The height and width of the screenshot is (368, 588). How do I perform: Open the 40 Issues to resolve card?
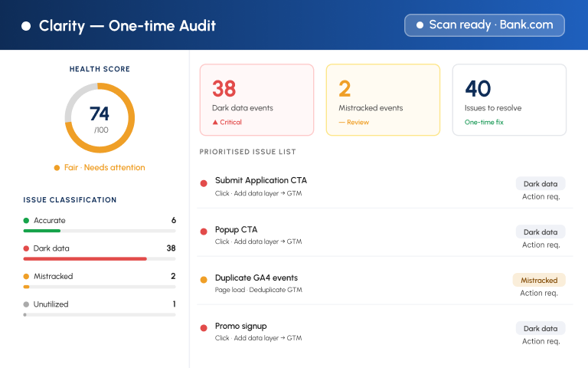[x=509, y=100]
